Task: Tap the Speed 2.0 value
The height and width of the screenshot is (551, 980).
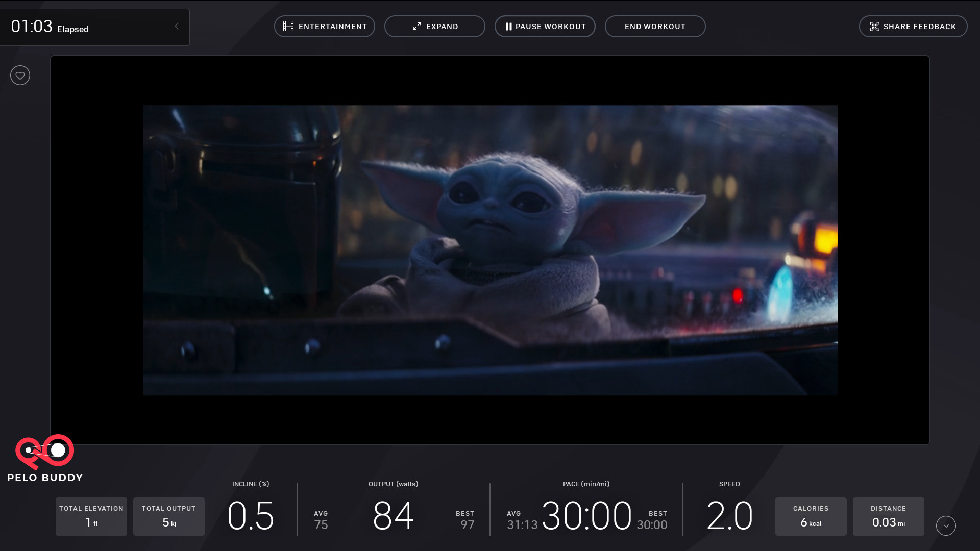Action: point(729,515)
